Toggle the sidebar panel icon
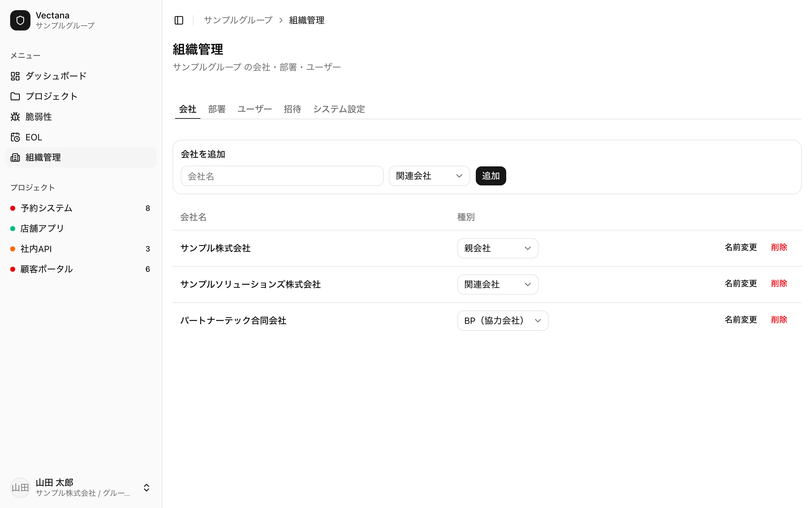812x508 pixels. click(179, 20)
